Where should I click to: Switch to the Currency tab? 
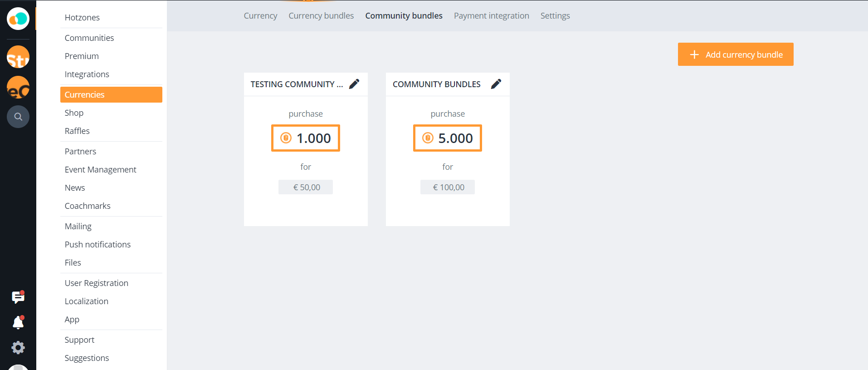point(260,16)
